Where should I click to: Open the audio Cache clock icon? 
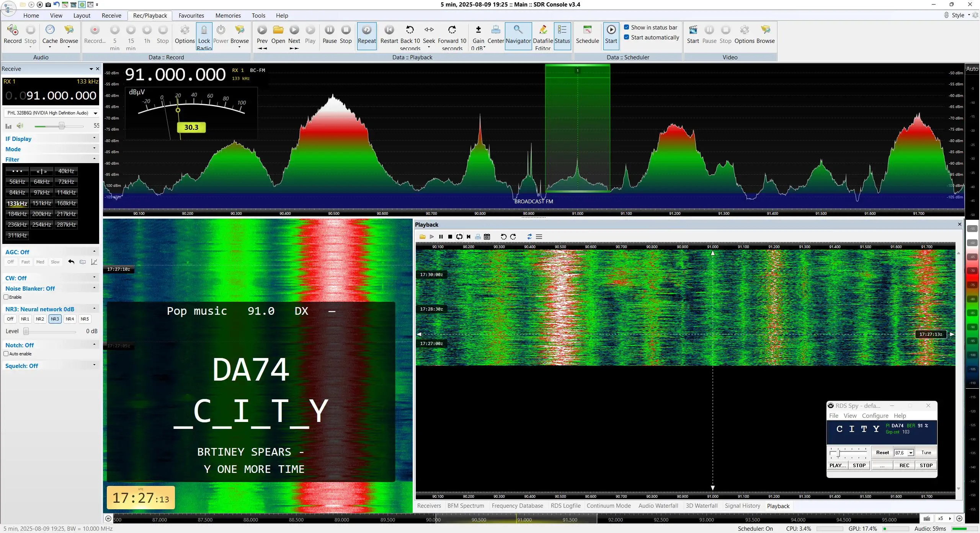(x=50, y=30)
